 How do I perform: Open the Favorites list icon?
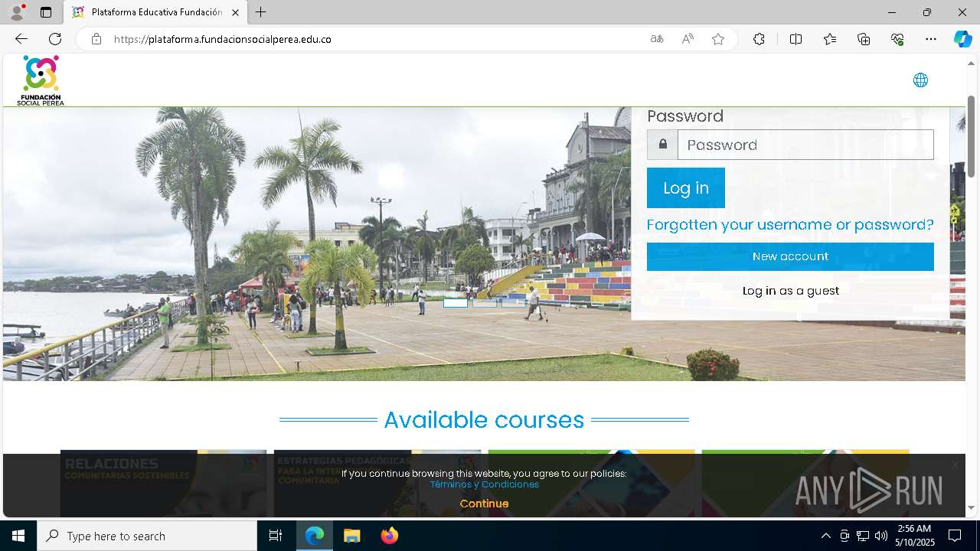tap(830, 39)
